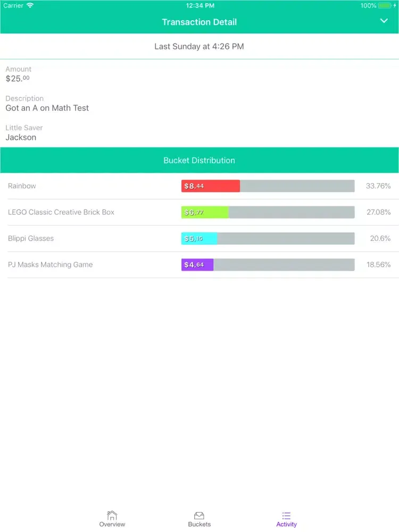Tap the Wi-Fi status icon
The image size is (399, 532).
coord(30,5)
